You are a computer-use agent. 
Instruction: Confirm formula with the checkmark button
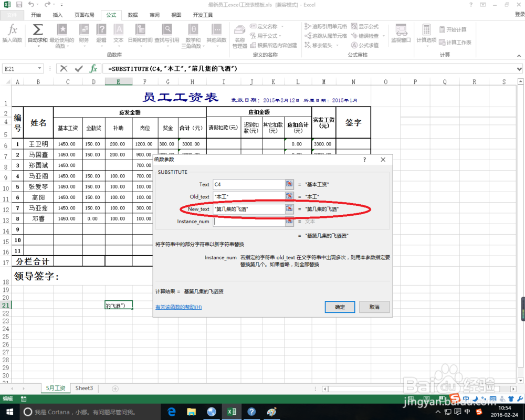pos(79,69)
